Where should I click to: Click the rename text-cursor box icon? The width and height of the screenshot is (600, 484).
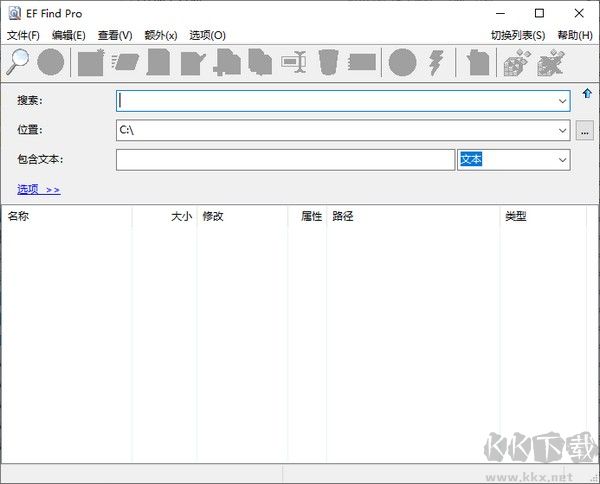coord(293,62)
